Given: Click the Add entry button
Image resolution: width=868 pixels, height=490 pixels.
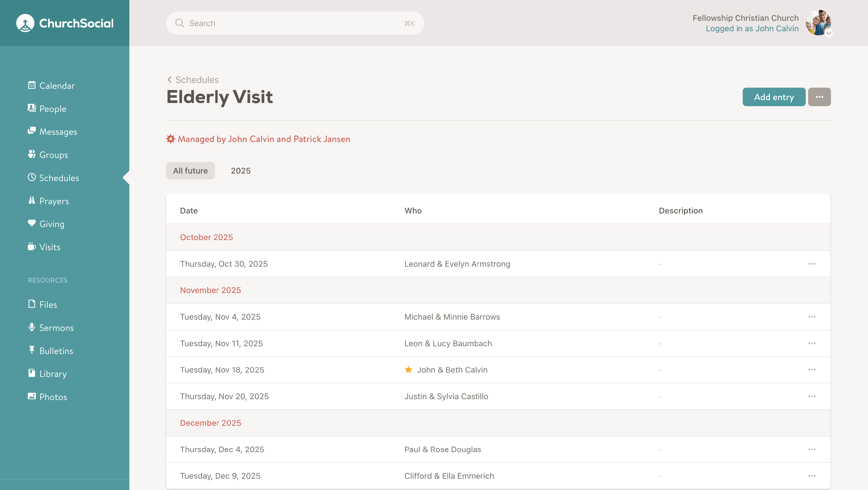Looking at the screenshot, I should (x=774, y=97).
